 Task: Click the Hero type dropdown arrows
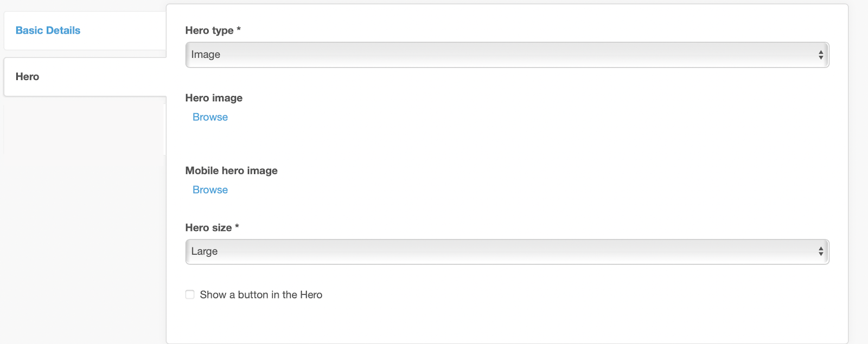[820, 55]
